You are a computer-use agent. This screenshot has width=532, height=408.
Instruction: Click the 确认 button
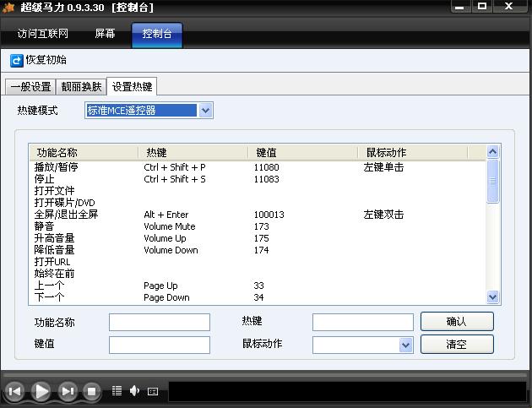click(457, 322)
